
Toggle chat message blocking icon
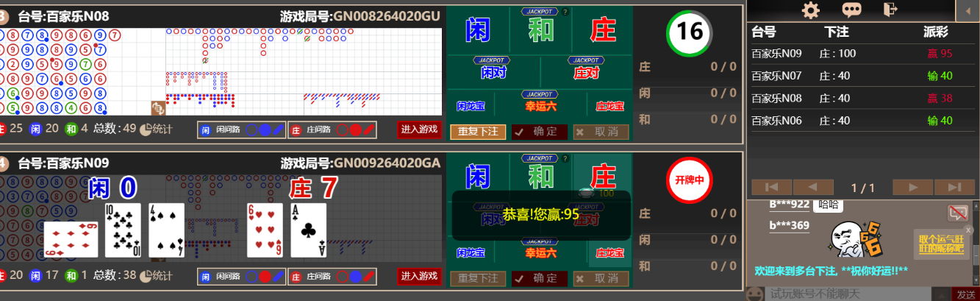click(957, 213)
